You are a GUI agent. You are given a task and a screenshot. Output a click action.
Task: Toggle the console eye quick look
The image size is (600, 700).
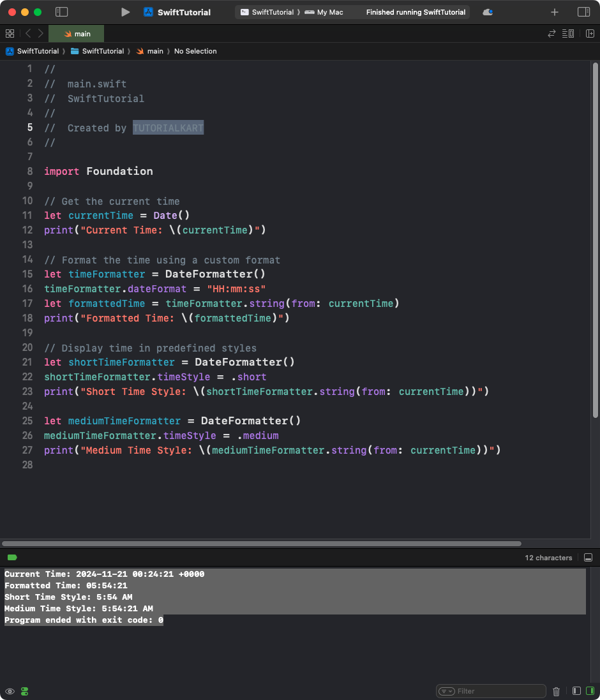tap(10, 691)
